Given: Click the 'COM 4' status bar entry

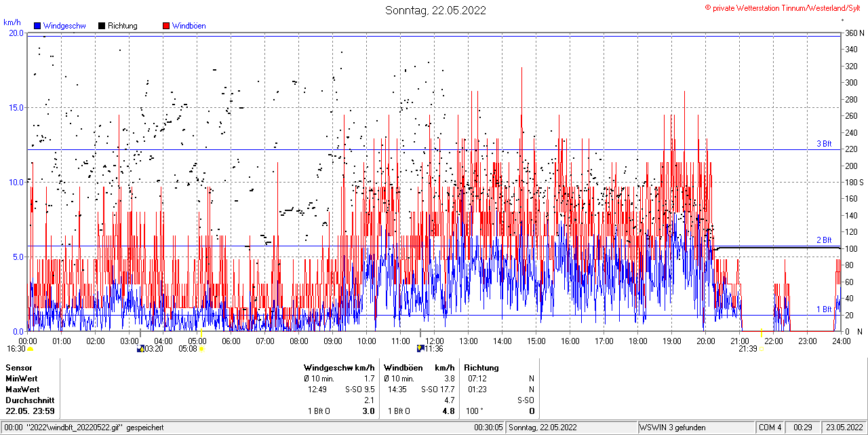Looking at the screenshot, I should (x=770, y=428).
